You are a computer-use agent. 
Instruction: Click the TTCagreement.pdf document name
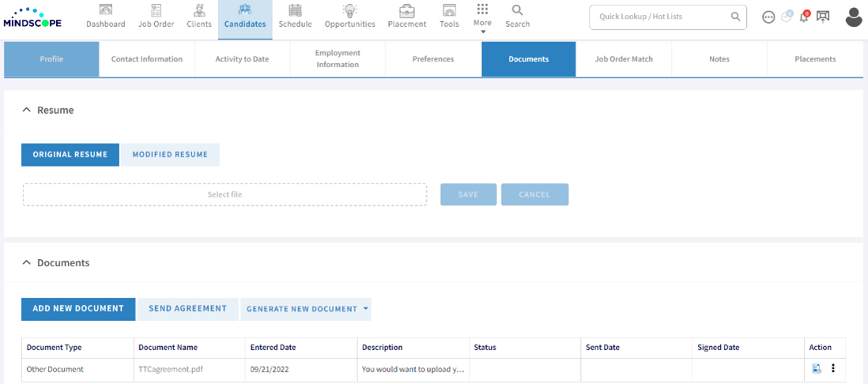[170, 369]
